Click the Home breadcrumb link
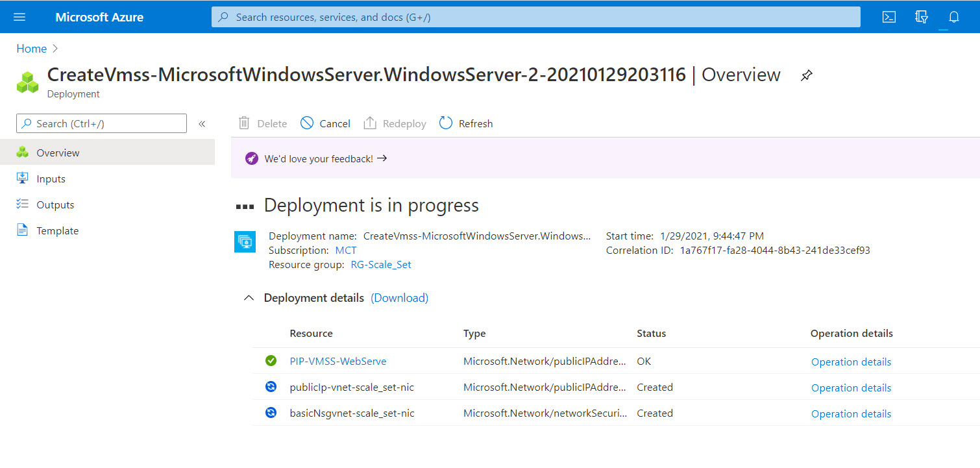This screenshot has width=980, height=468. 31,49
